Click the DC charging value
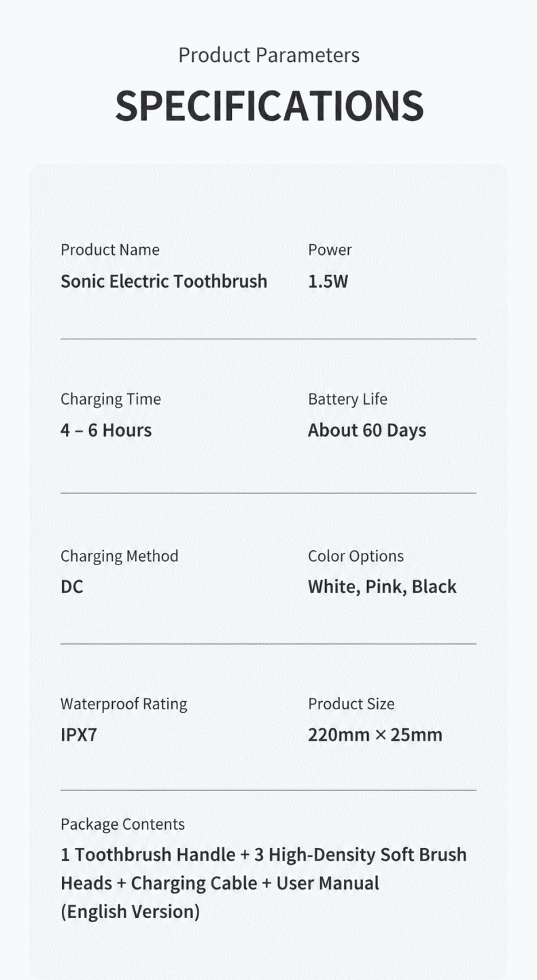537x980 pixels. click(72, 586)
